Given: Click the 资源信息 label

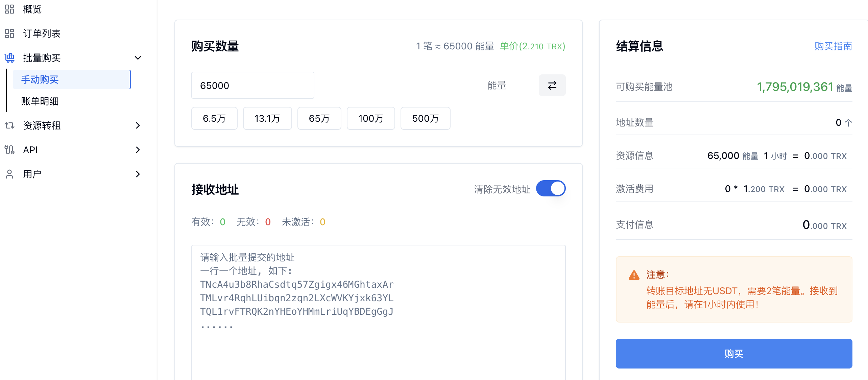Looking at the screenshot, I should [635, 156].
